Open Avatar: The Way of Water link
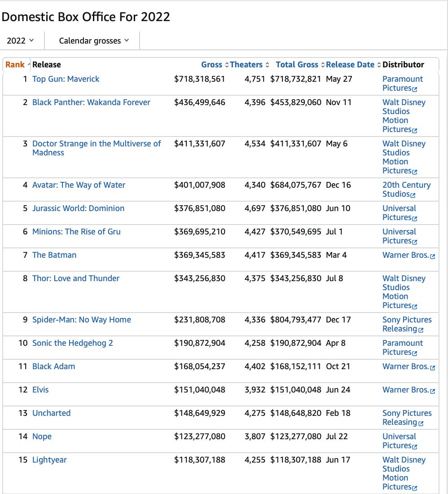Image resolution: width=448 pixels, height=494 pixels. [x=79, y=185]
